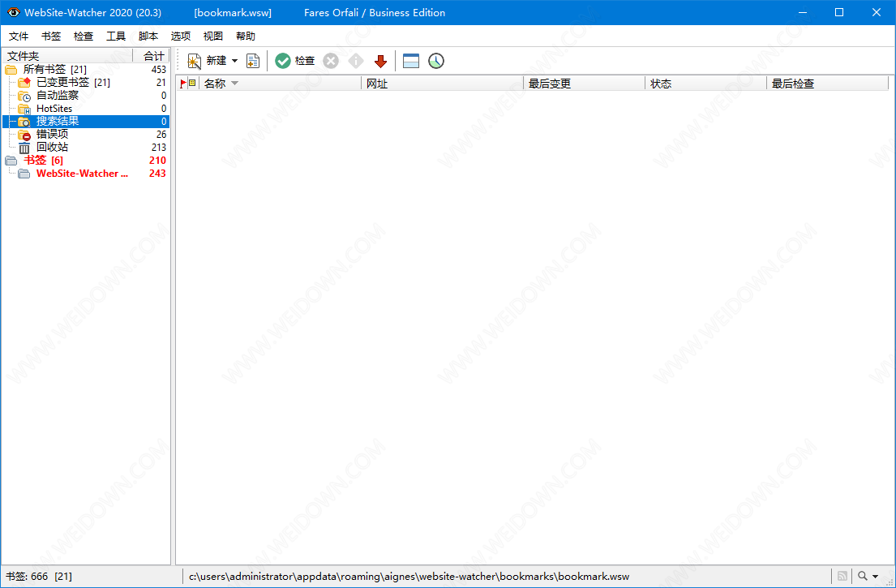Image resolution: width=896 pixels, height=588 pixels.
Task: Click the 所有书签 folder icon
Action: [x=11, y=70]
